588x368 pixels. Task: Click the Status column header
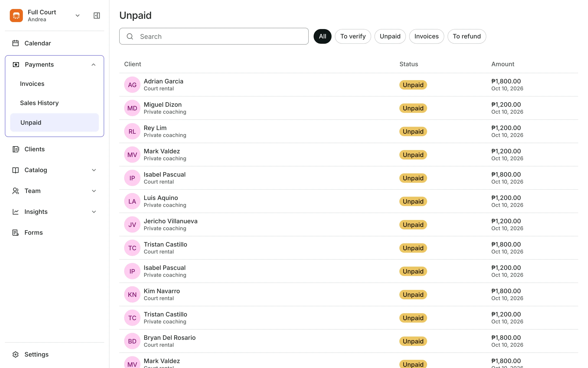click(x=409, y=64)
